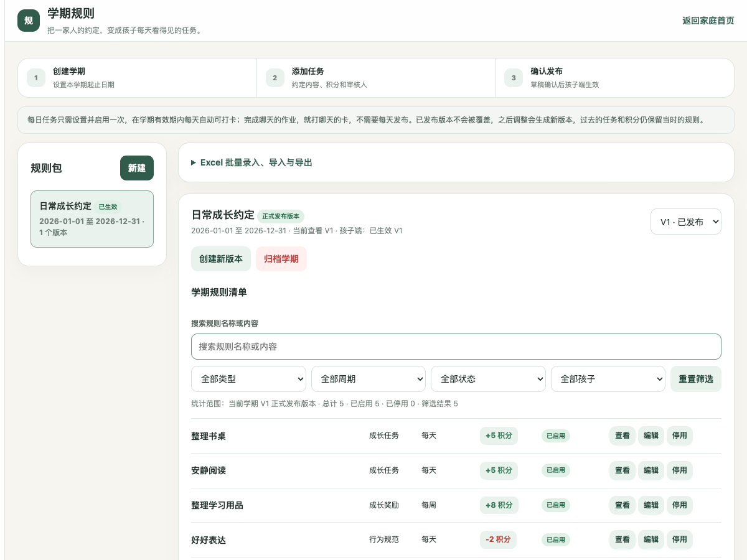Disable the 安静阅读 rule via 停用
The height and width of the screenshot is (560, 747).
click(680, 470)
